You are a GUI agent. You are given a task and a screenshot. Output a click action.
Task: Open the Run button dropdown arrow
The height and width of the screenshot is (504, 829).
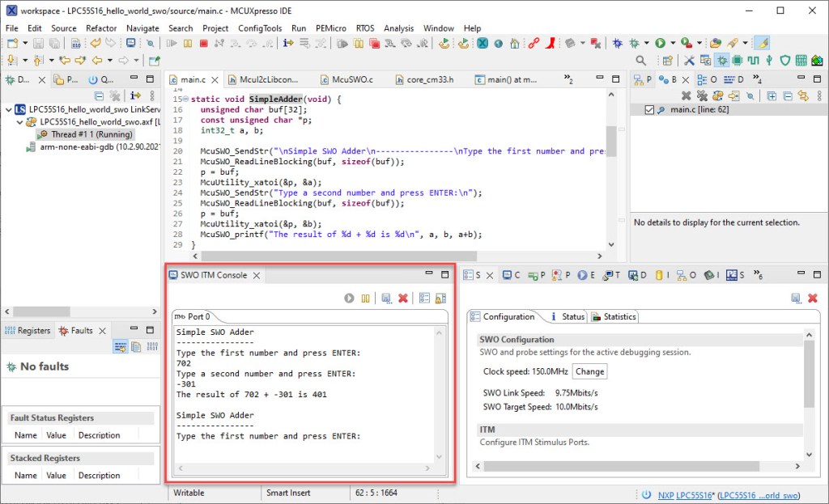tap(672, 43)
